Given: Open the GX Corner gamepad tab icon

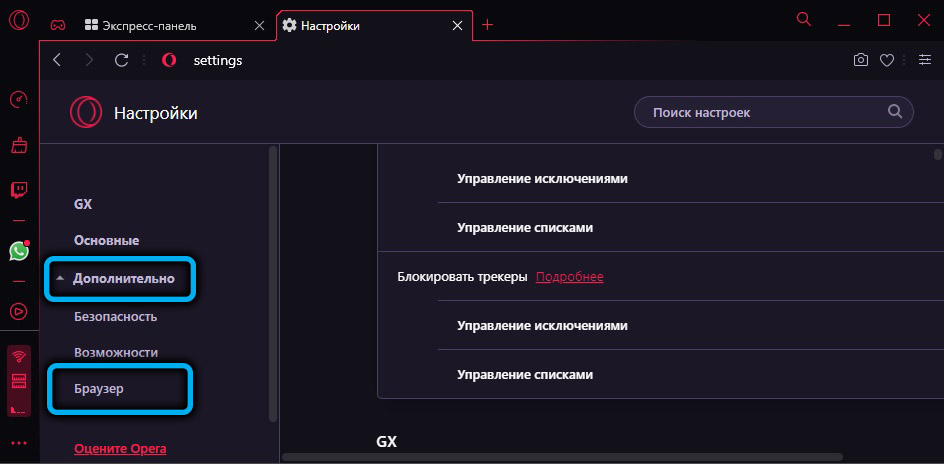Looking at the screenshot, I should point(58,25).
